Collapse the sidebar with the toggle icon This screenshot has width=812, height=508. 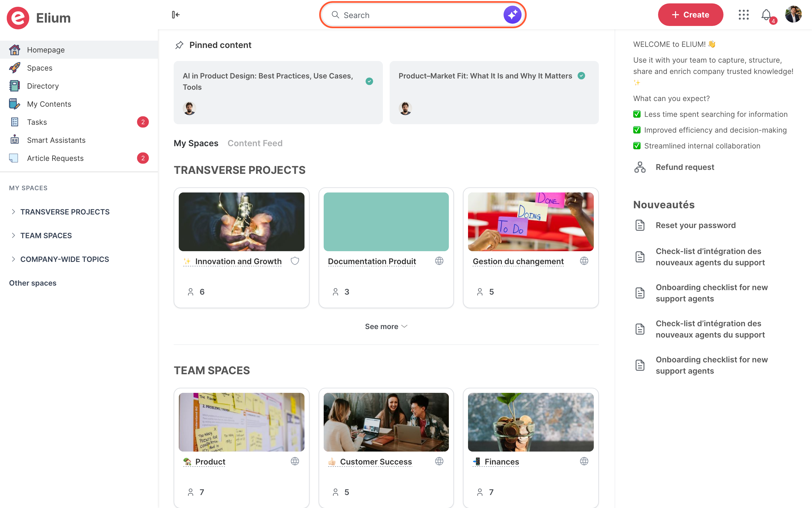176,15
